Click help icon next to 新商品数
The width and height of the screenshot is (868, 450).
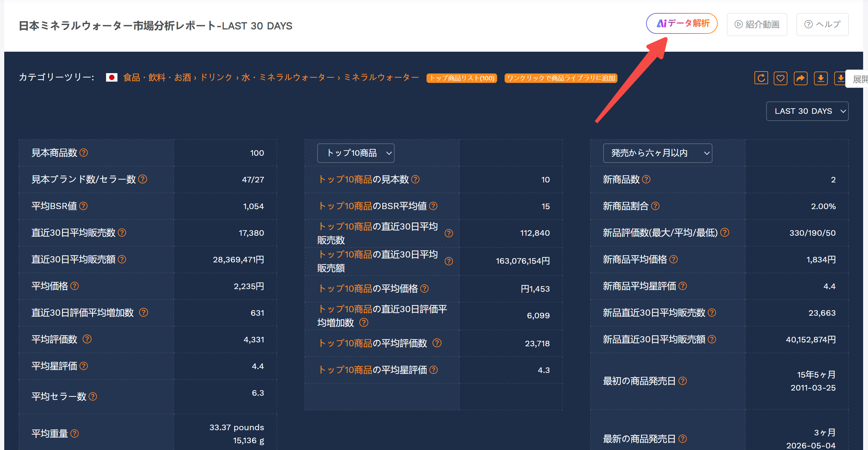point(646,179)
